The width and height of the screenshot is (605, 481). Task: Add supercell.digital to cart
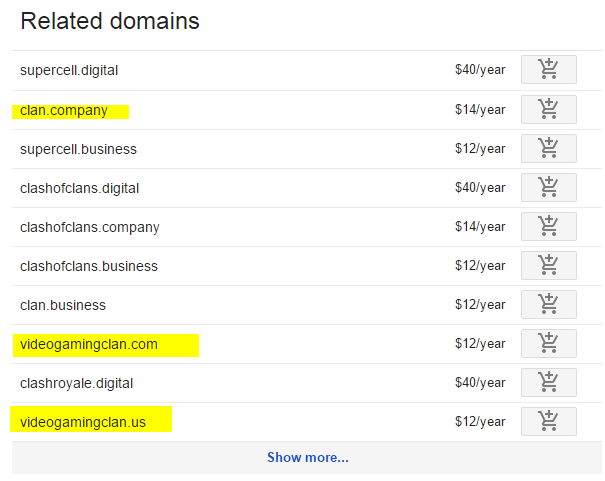click(548, 70)
